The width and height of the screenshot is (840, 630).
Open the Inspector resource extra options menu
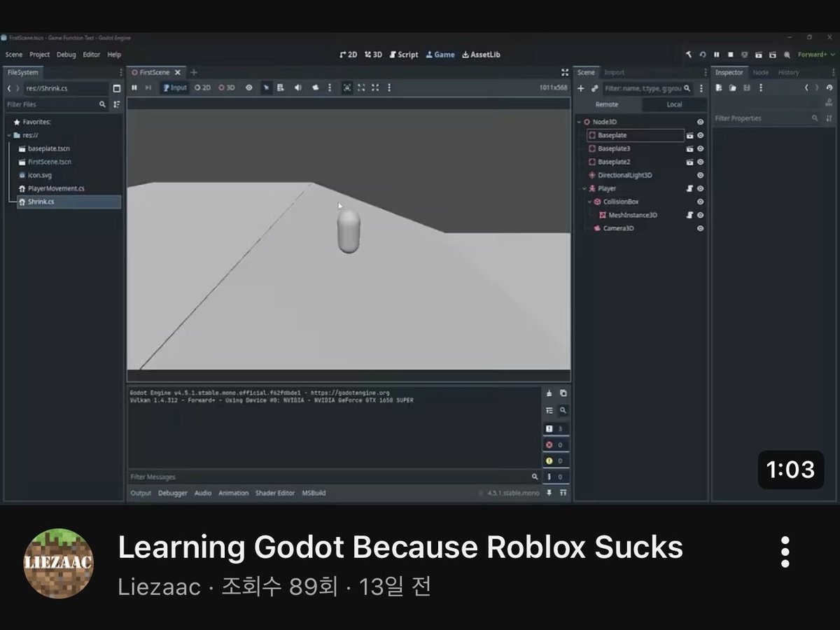pos(761,88)
